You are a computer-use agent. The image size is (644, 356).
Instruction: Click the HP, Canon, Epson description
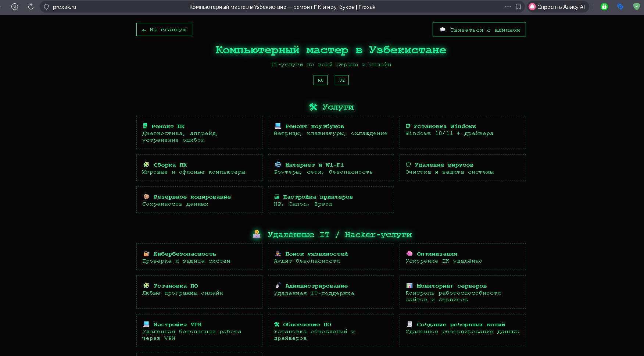tap(303, 204)
